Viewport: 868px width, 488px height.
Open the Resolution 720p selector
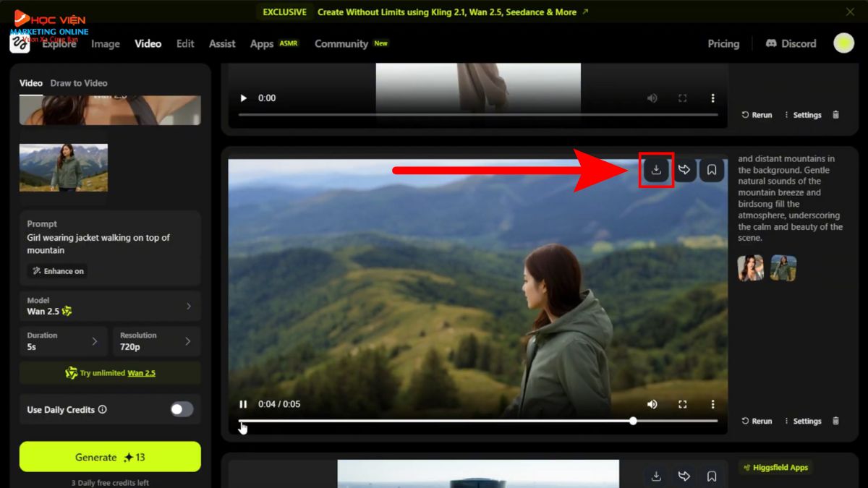click(156, 341)
